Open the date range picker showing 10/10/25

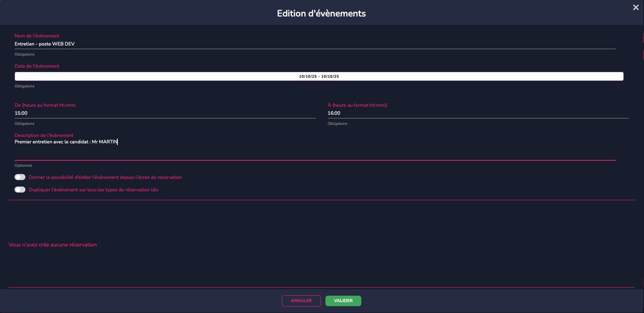(x=319, y=77)
